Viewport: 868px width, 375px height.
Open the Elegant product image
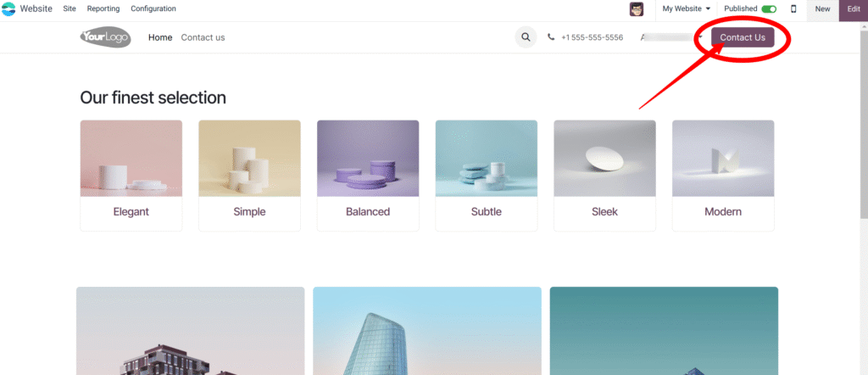[131, 159]
